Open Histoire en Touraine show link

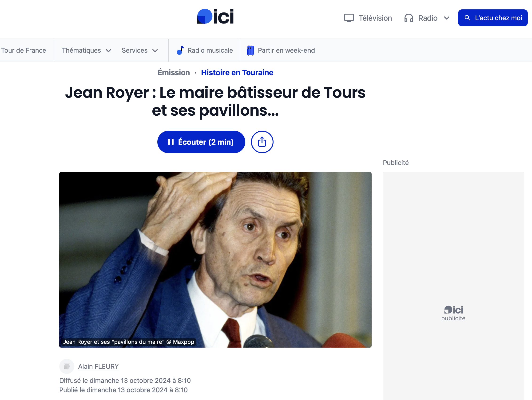click(x=237, y=72)
